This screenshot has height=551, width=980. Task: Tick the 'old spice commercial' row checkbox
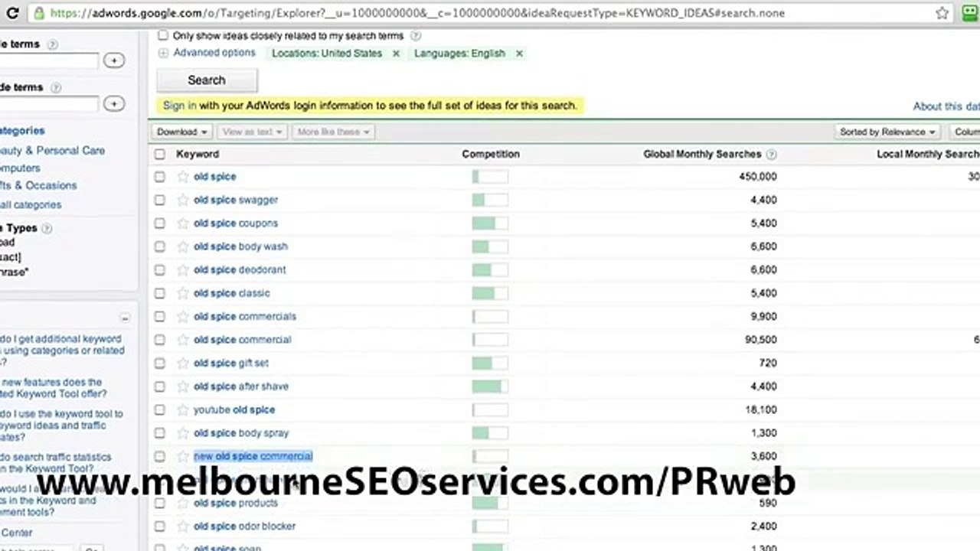click(159, 340)
